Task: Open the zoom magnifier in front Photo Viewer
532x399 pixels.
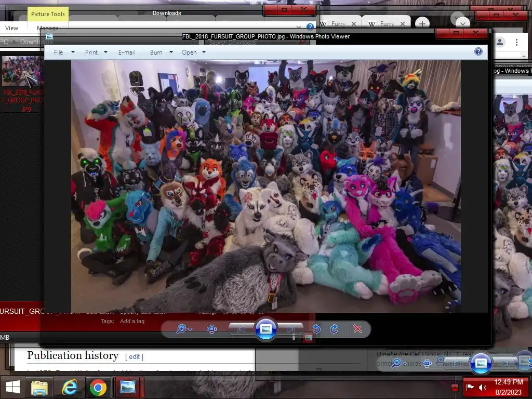Action: pos(181,329)
